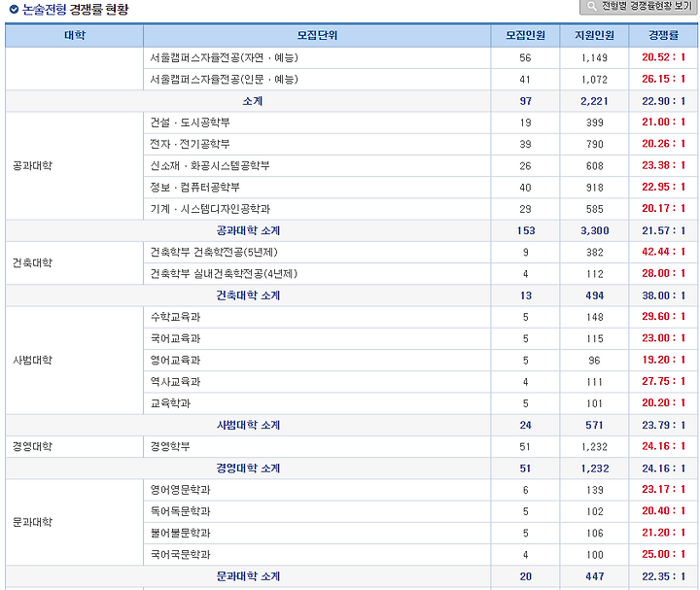This screenshot has height=590, width=700.
Task: Select 경영학부 in the table
Action: point(170,446)
